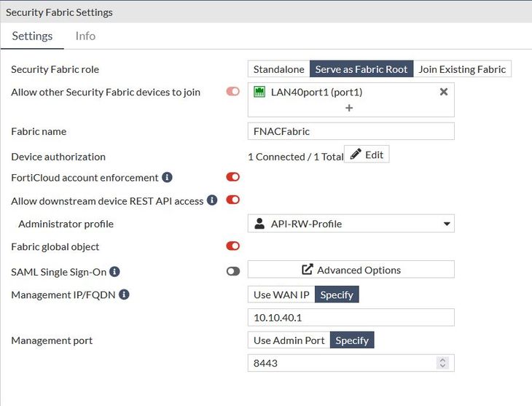Add another interface with plus icon
Viewport: 532px width, 406px height.
coord(349,108)
